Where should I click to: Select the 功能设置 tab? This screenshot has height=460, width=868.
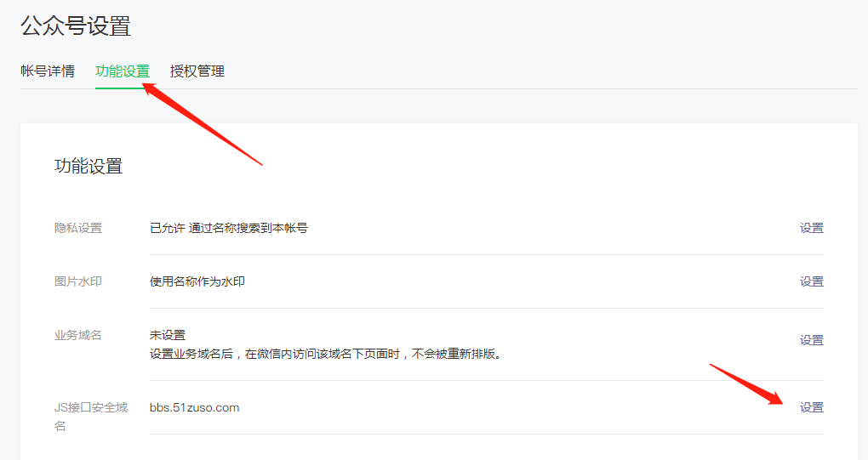pyautogui.click(x=123, y=71)
